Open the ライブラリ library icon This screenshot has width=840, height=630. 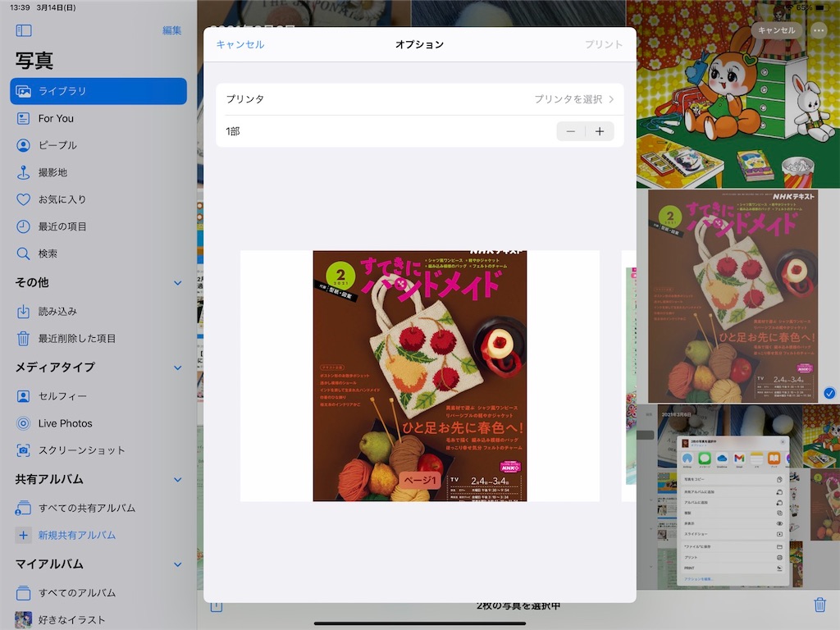point(23,91)
